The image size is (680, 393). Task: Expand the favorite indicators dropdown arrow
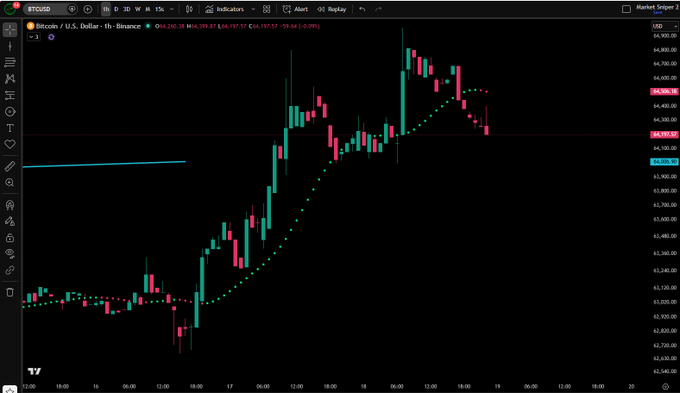tap(253, 9)
